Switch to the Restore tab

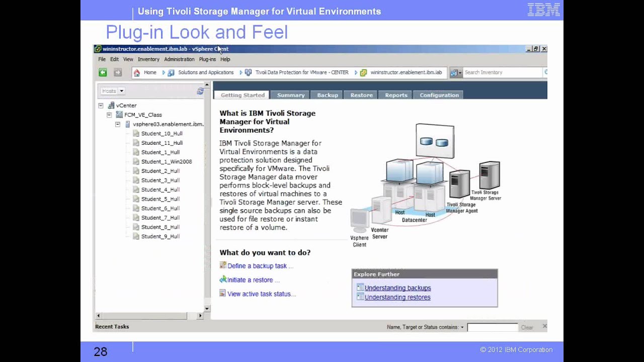point(361,95)
